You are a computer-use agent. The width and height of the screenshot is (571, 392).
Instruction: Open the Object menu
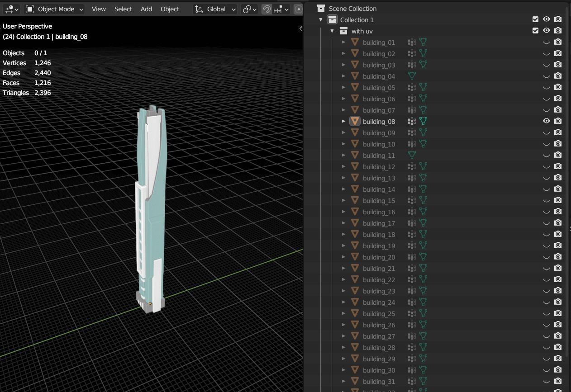point(170,9)
